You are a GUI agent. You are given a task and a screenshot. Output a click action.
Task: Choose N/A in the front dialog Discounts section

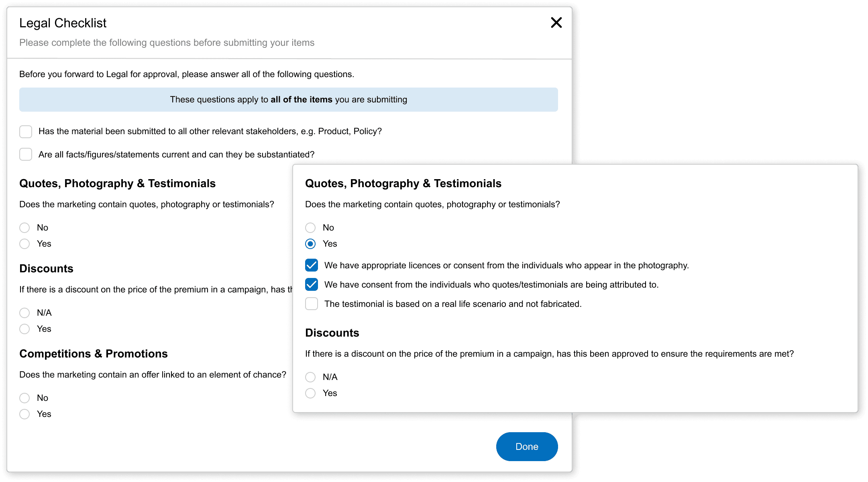310,377
